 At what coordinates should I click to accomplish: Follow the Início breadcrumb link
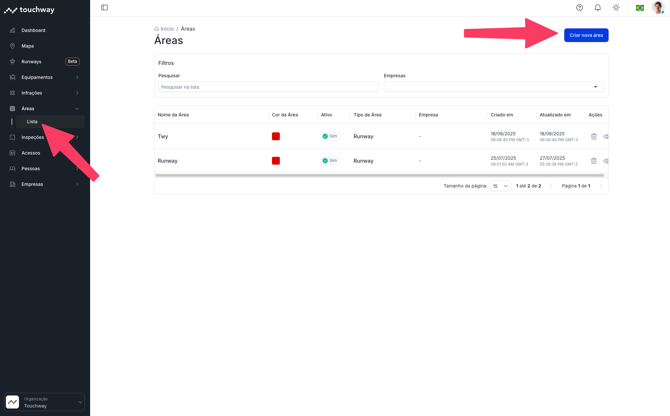click(165, 29)
